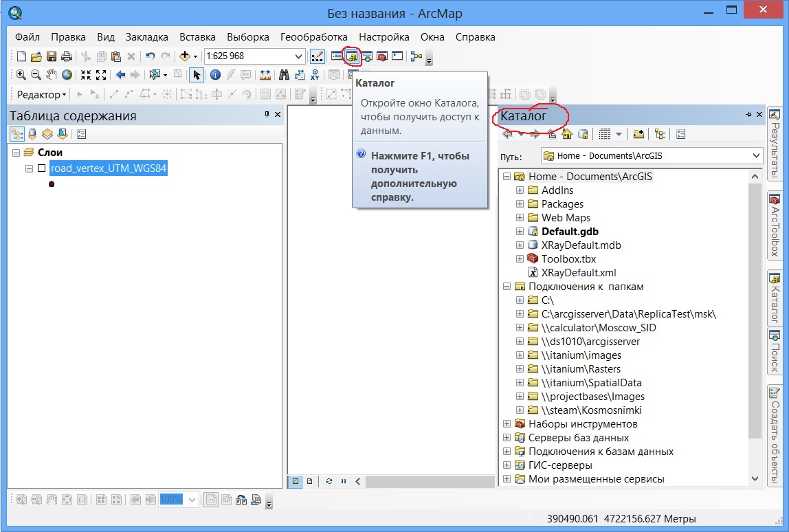789x532 pixels.
Task: Open the ArcToolbox side tab
Action: [x=775, y=226]
